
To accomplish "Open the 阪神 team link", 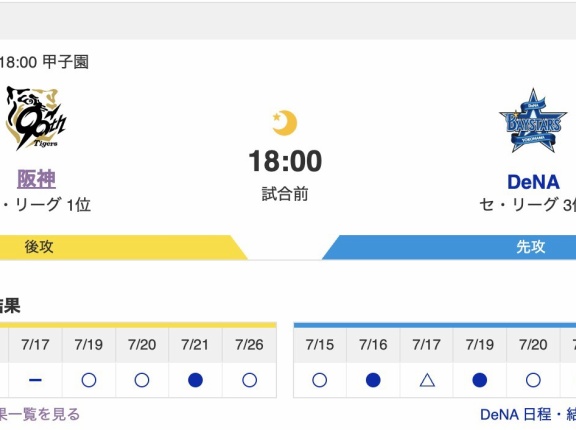I will [36, 179].
